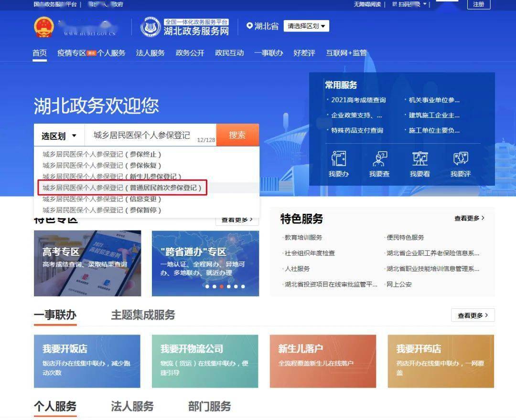
Task: Open the 机关事业单位参... link
Action: (434, 100)
